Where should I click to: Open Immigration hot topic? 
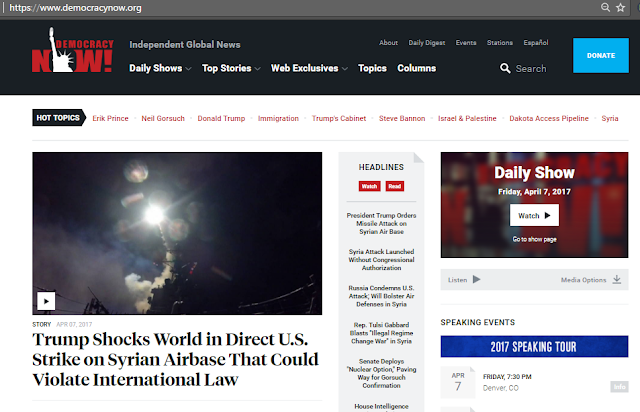tap(278, 118)
